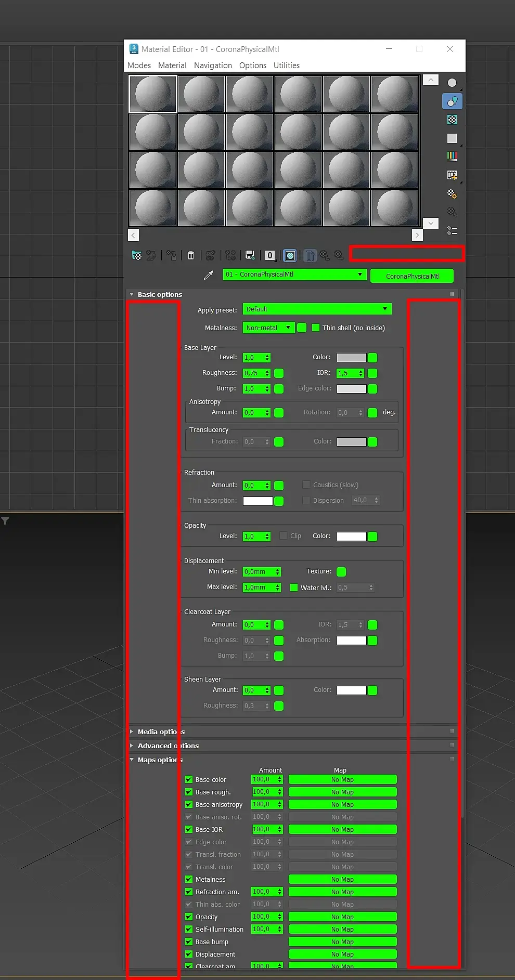This screenshot has height=980, width=515.
Task: Open Utilities menu
Action: [x=287, y=66]
